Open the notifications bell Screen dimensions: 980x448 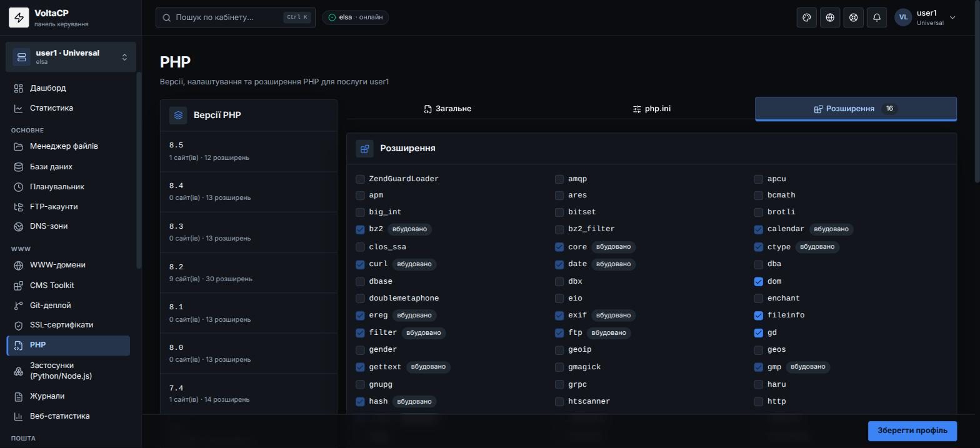click(x=877, y=17)
